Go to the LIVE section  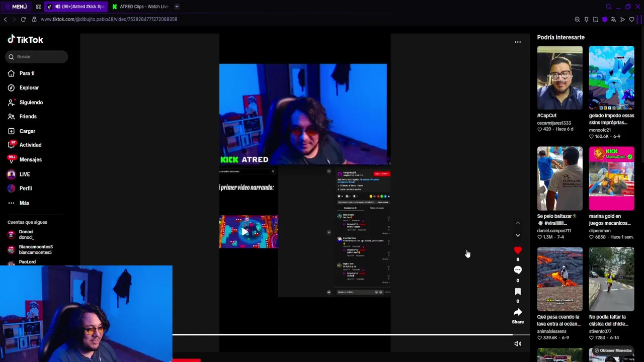24,174
